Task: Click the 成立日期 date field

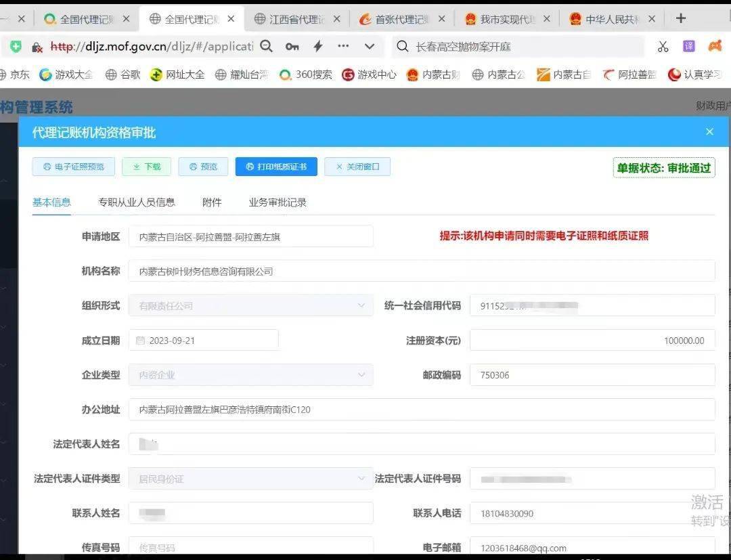Action: (203, 340)
